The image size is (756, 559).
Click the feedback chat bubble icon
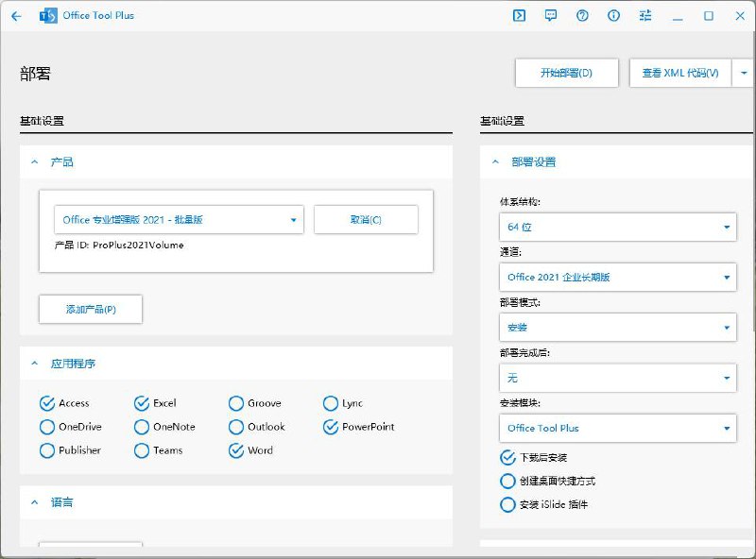tap(551, 15)
